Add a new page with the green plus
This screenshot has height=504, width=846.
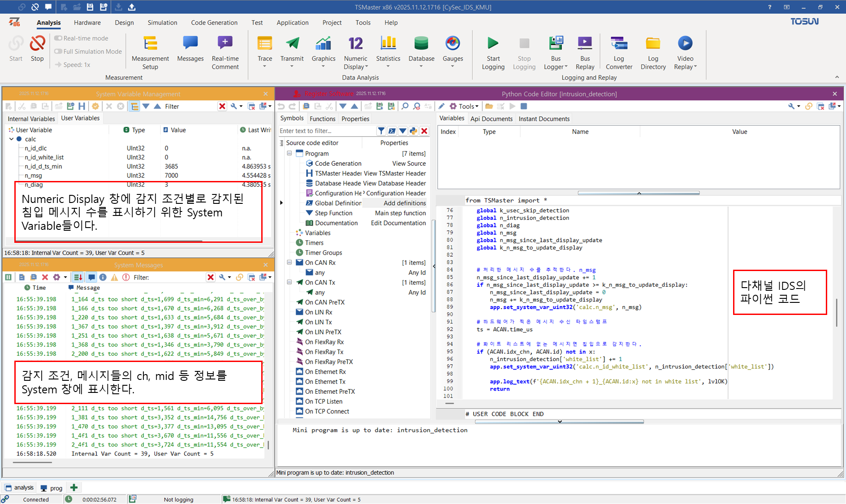click(x=74, y=487)
